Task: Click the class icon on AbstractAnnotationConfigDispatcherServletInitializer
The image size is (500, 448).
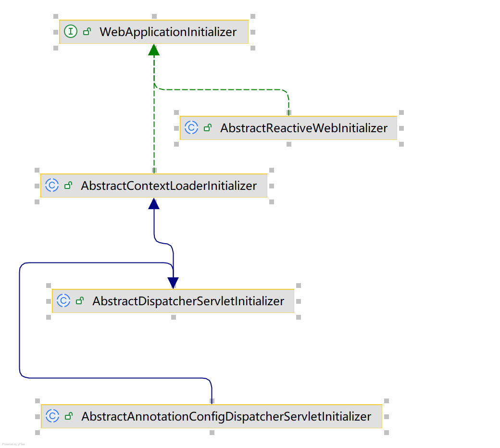Action: tap(53, 416)
